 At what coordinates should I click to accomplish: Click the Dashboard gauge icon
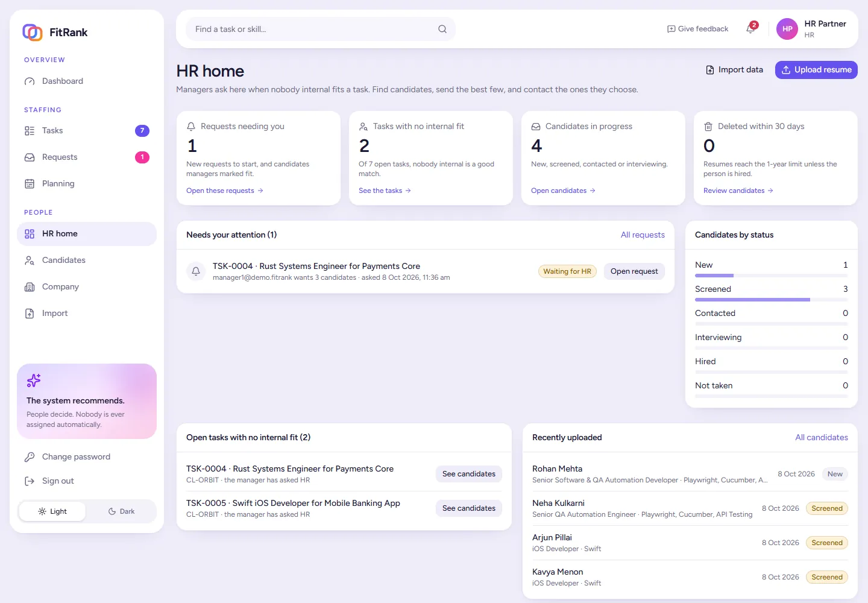pos(30,81)
